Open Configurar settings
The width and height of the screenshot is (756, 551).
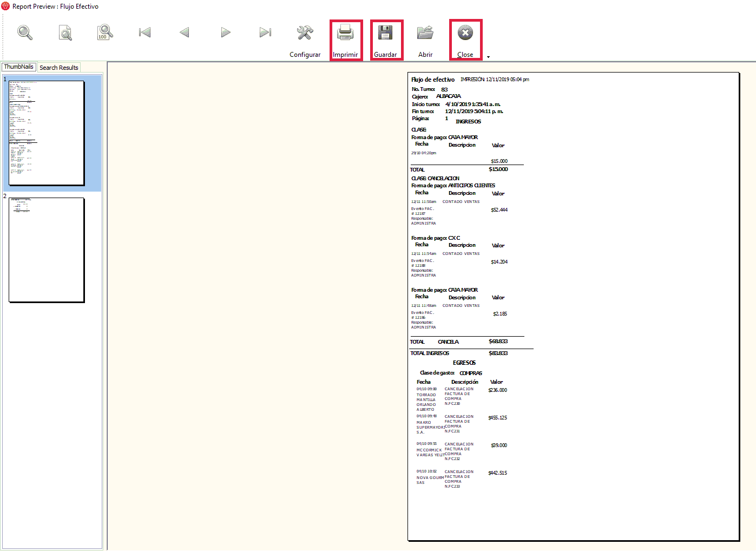tap(305, 40)
